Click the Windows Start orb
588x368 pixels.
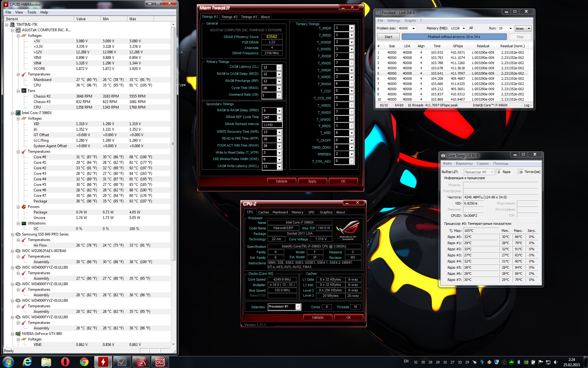tap(8, 362)
